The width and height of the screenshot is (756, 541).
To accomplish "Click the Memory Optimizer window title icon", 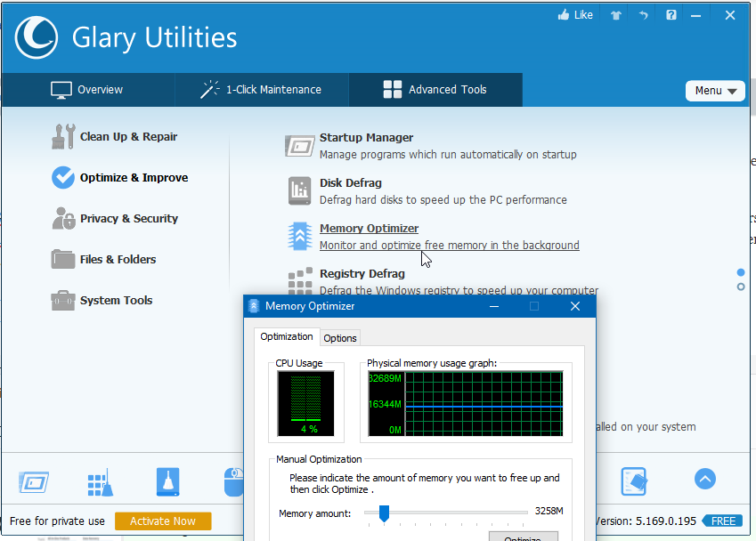I will 254,306.
